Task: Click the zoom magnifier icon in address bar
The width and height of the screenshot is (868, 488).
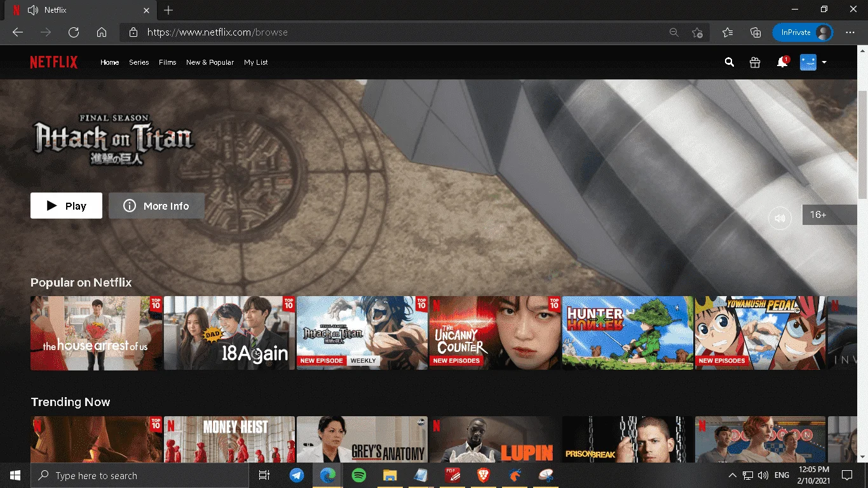Action: click(674, 32)
